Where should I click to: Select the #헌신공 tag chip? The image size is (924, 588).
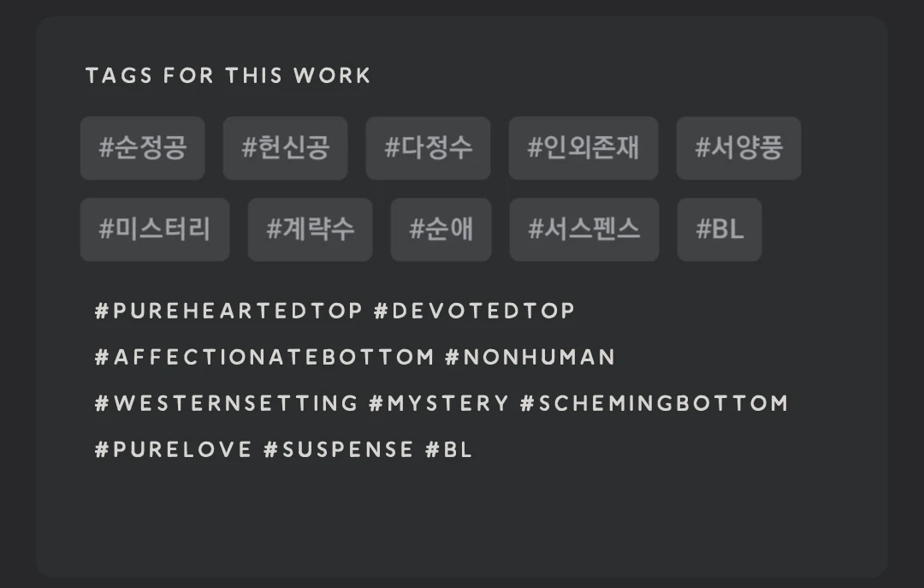pos(285,148)
